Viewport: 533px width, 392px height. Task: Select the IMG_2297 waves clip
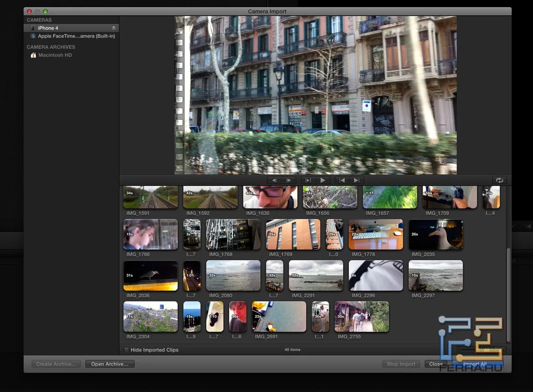pyautogui.click(x=436, y=276)
